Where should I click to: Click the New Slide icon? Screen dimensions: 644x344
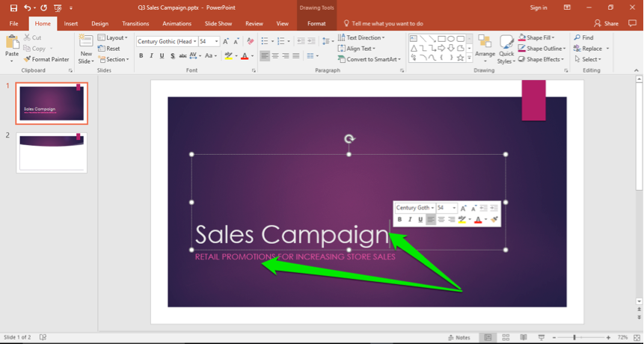click(86, 41)
